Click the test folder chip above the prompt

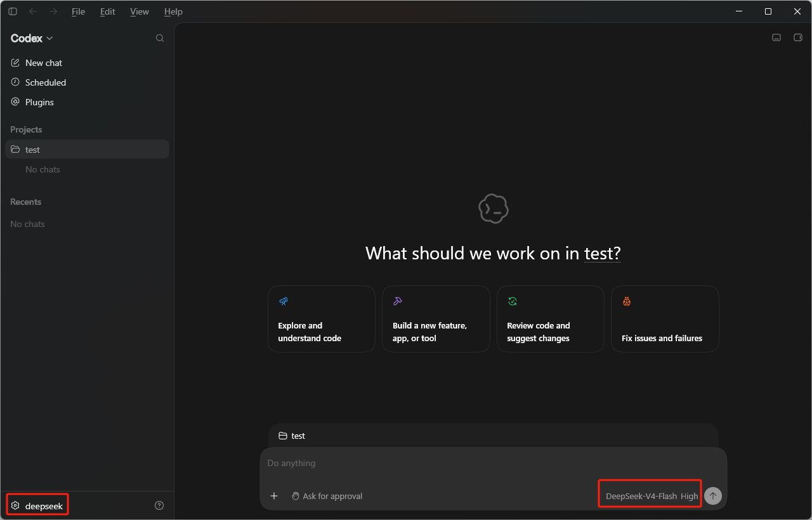(x=292, y=436)
